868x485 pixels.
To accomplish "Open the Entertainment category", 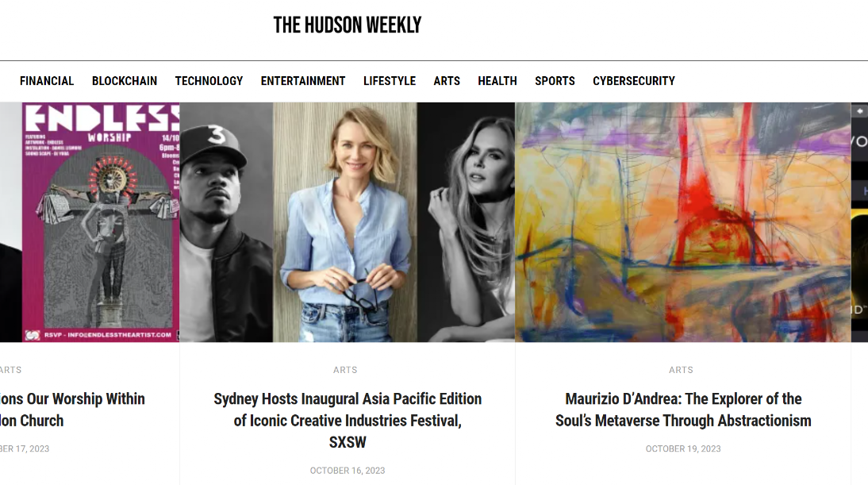I will click(x=303, y=81).
